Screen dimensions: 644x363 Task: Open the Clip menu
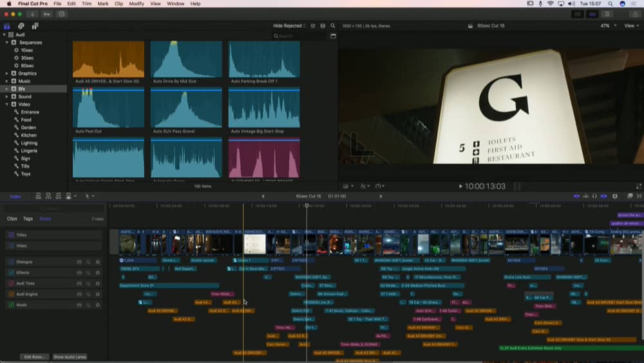click(118, 4)
